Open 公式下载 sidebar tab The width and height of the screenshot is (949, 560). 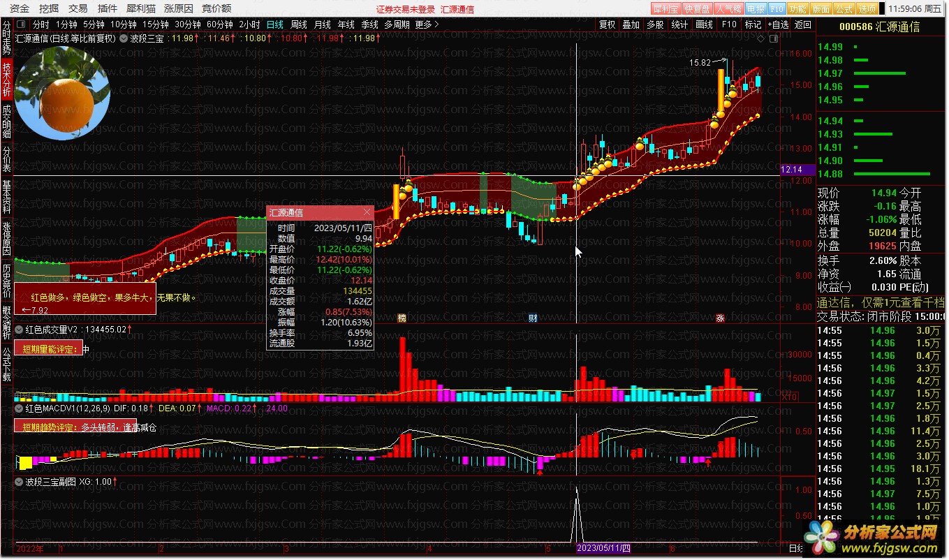point(6,363)
